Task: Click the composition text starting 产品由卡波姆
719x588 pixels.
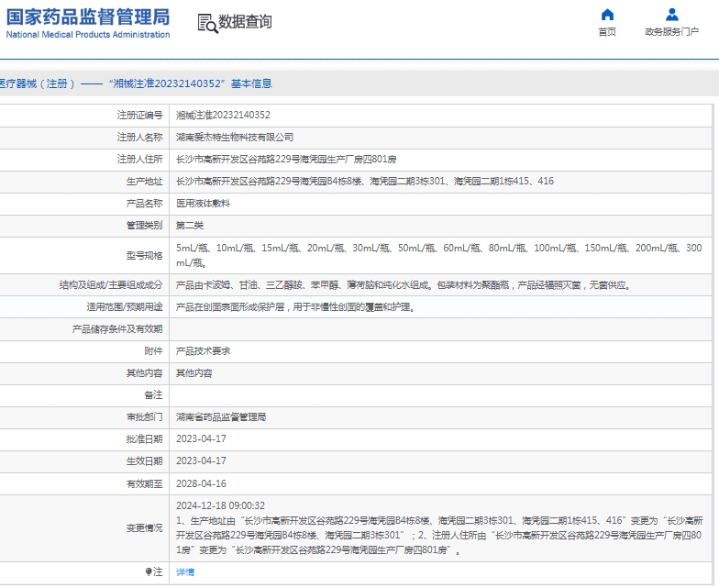Action: point(404,284)
